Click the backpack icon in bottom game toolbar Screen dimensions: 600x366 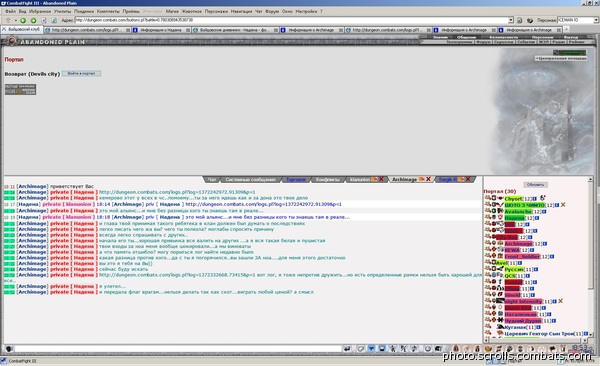pos(456,349)
